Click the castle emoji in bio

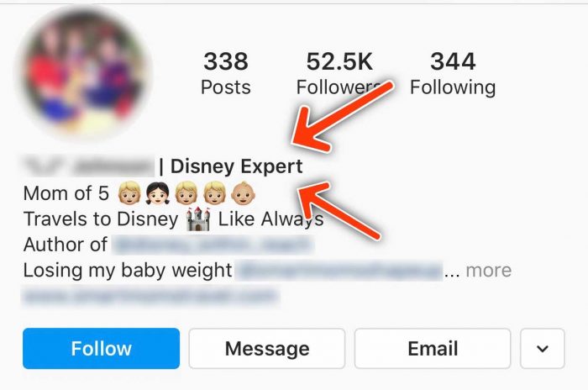(198, 219)
